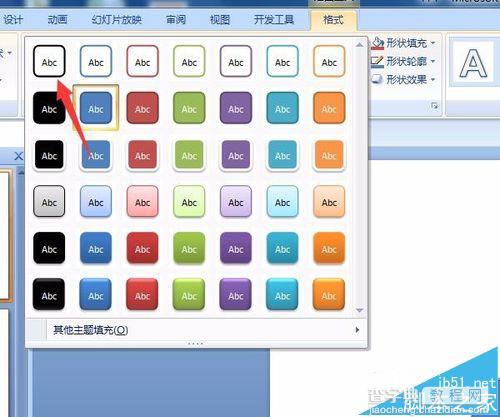Choose the red glossy Abc style in last row
The width and height of the screenshot is (500, 417).
point(142,295)
